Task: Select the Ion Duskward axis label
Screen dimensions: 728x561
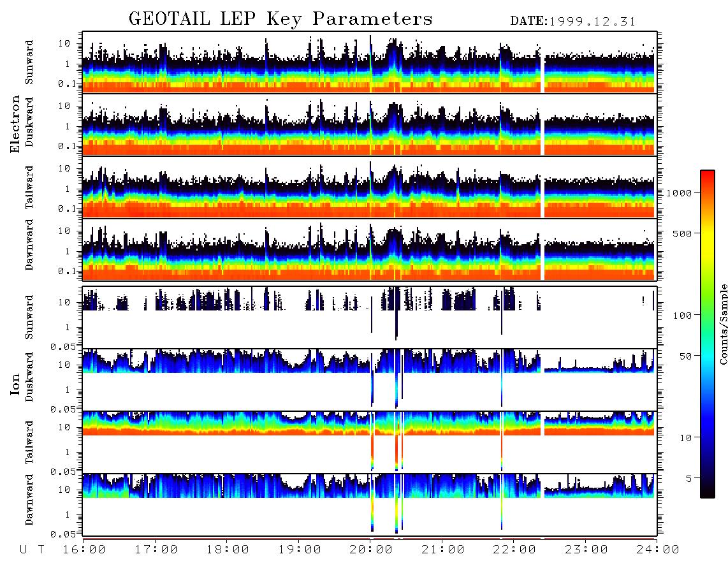Action: point(29,377)
